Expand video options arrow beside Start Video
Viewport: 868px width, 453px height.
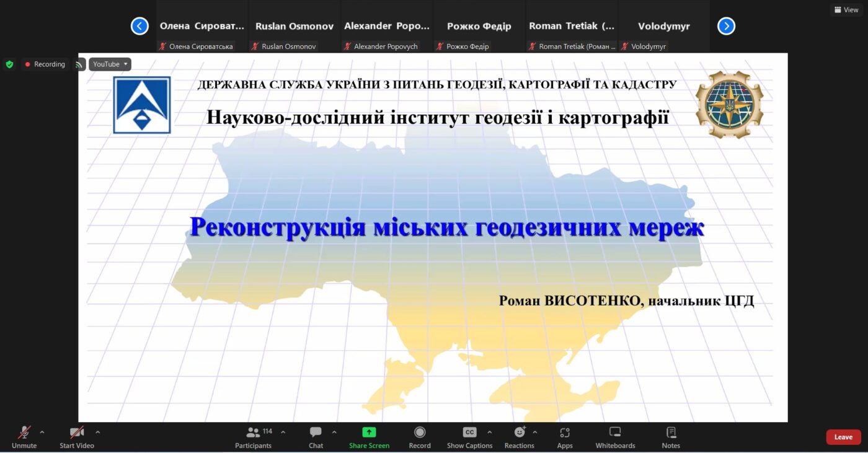click(x=97, y=433)
